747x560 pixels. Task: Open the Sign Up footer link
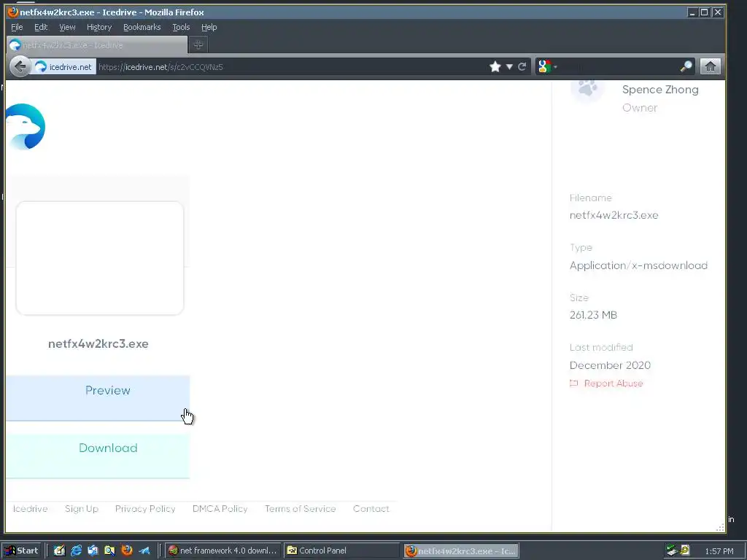point(82,508)
